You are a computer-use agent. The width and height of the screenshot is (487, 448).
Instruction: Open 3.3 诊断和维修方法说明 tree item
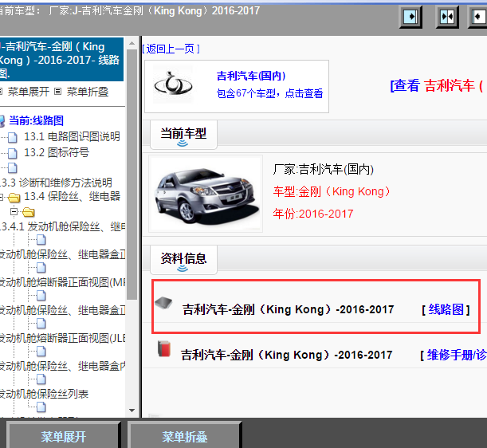click(56, 183)
